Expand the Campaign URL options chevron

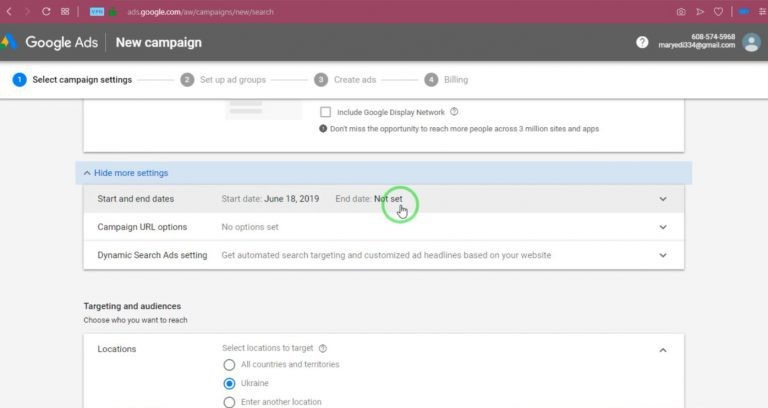click(663, 227)
